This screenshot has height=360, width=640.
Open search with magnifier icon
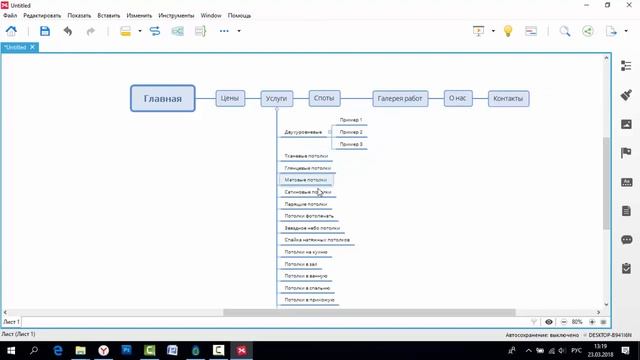tap(565, 31)
